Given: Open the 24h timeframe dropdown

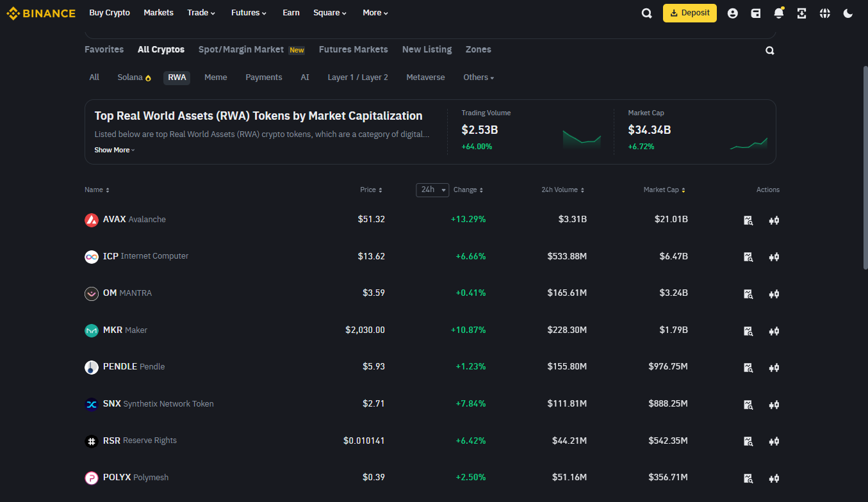Looking at the screenshot, I should pyautogui.click(x=432, y=190).
